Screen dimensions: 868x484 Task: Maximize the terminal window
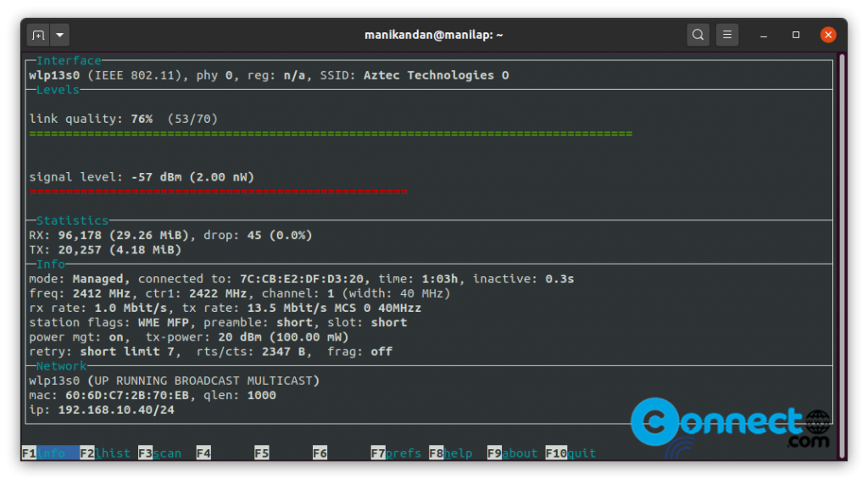pyautogui.click(x=796, y=35)
